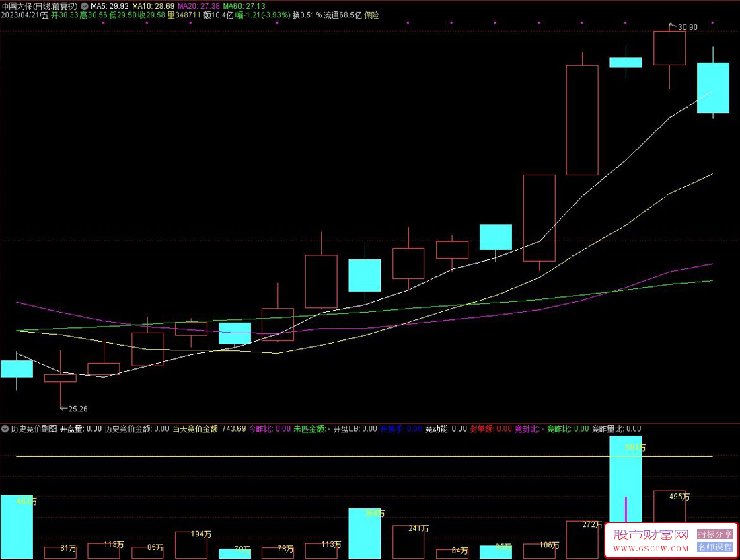Select the auction bar labeled 106万
Image resolution: width=740 pixels, height=560 pixels.
(x=539, y=551)
